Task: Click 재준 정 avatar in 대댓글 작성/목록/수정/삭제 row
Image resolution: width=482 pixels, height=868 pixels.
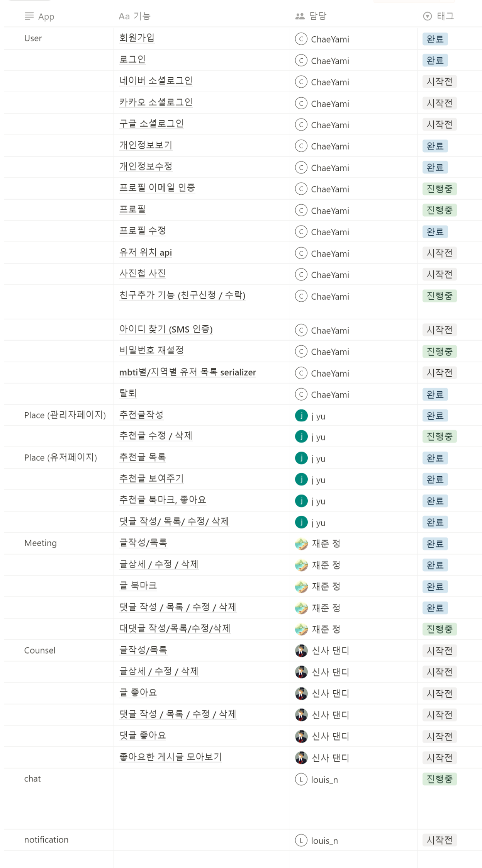Action: click(301, 629)
